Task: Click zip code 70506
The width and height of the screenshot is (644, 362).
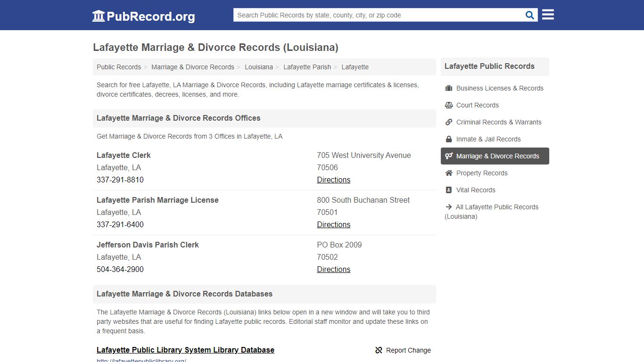Action: pos(327,167)
